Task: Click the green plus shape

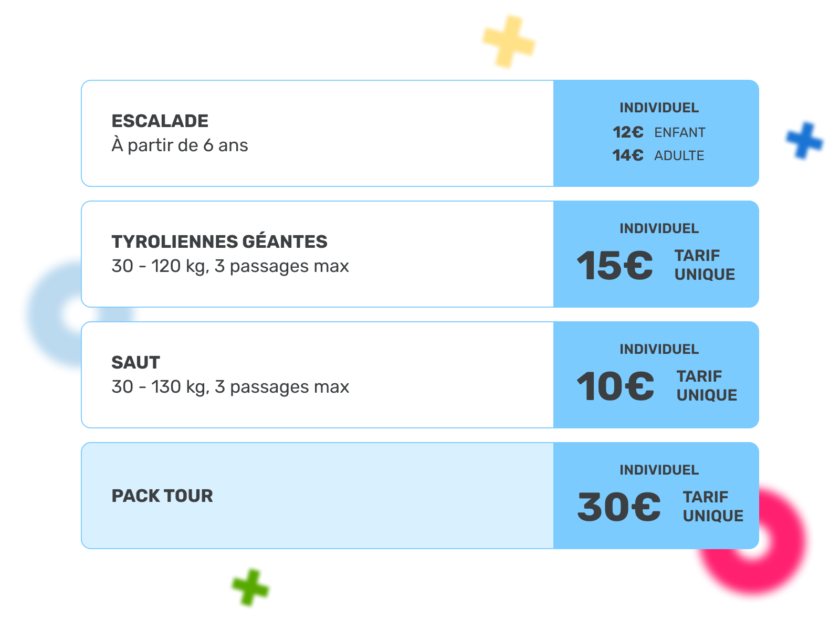Action: coord(250,587)
